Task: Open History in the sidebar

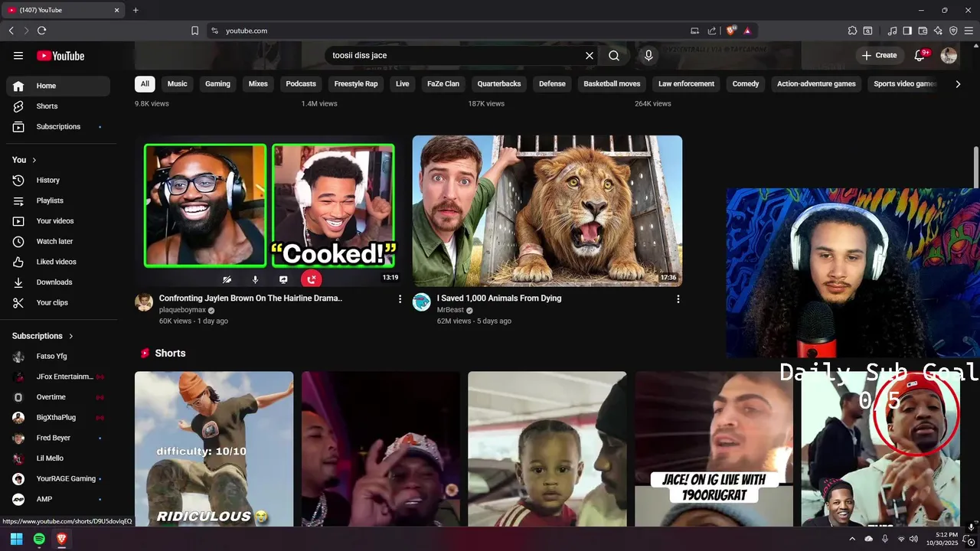Action: point(58,180)
